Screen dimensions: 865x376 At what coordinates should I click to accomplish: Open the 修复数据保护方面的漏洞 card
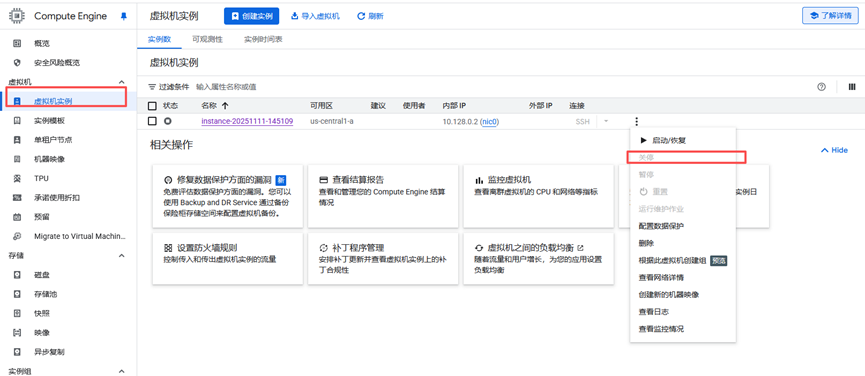point(228,196)
